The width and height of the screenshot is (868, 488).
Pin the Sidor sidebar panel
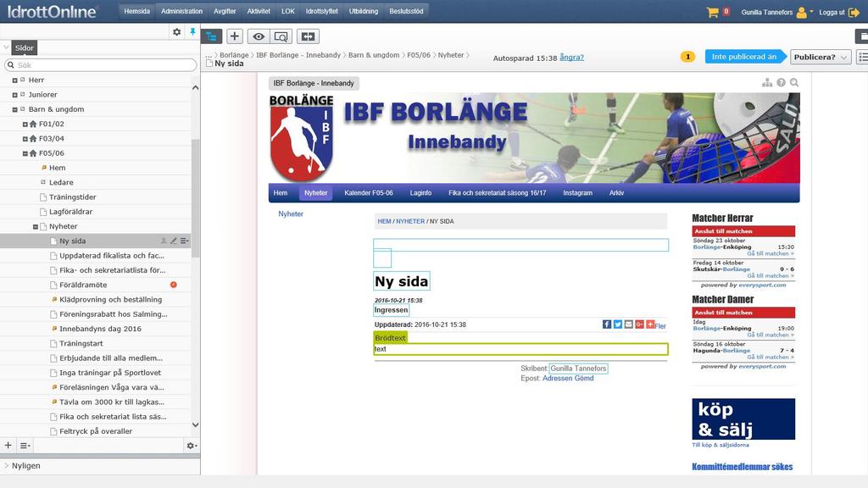coord(192,32)
